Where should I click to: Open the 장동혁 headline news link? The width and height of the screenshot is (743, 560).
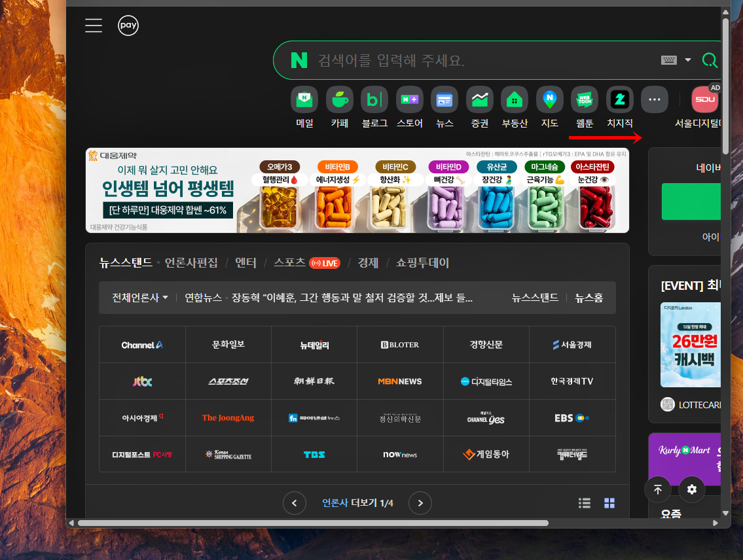tap(352, 298)
